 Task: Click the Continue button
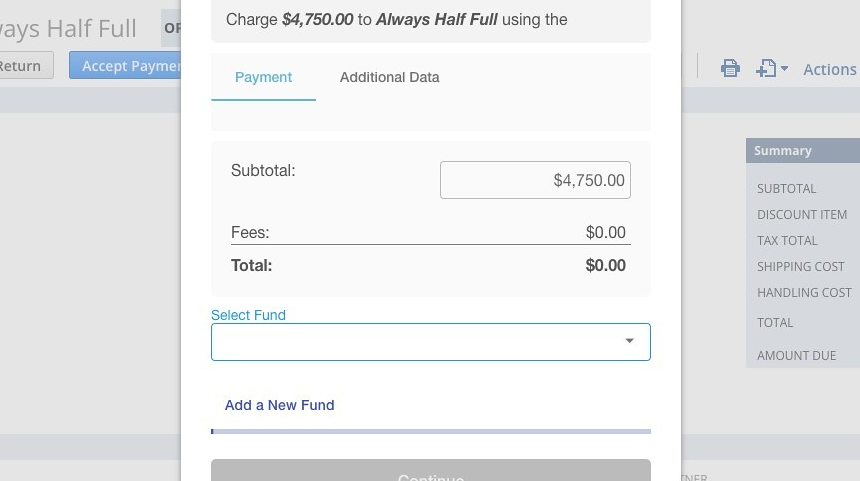tap(431, 471)
